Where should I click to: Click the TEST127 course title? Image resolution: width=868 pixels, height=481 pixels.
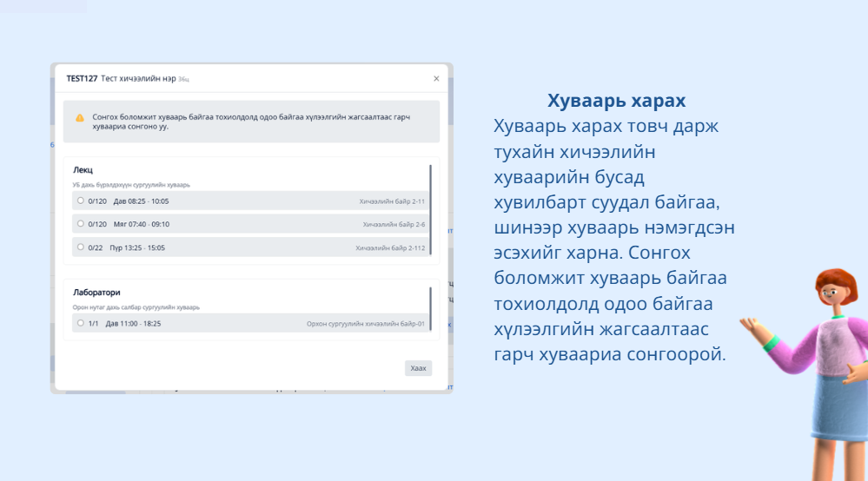(82, 78)
